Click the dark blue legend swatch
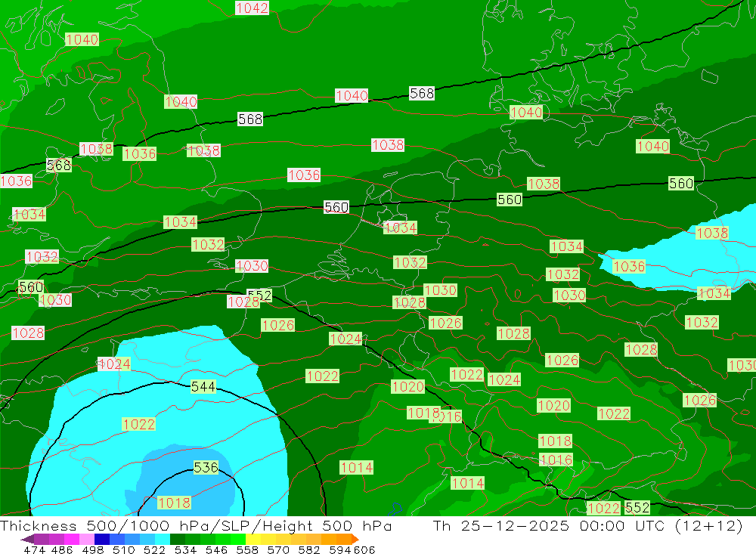The height and width of the screenshot is (554, 756). click(102, 539)
